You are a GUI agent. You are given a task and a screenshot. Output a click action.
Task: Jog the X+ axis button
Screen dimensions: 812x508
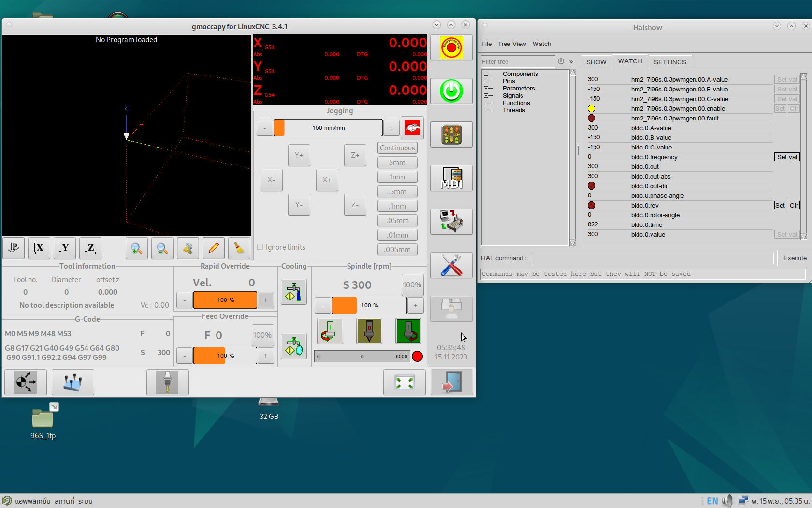(327, 180)
